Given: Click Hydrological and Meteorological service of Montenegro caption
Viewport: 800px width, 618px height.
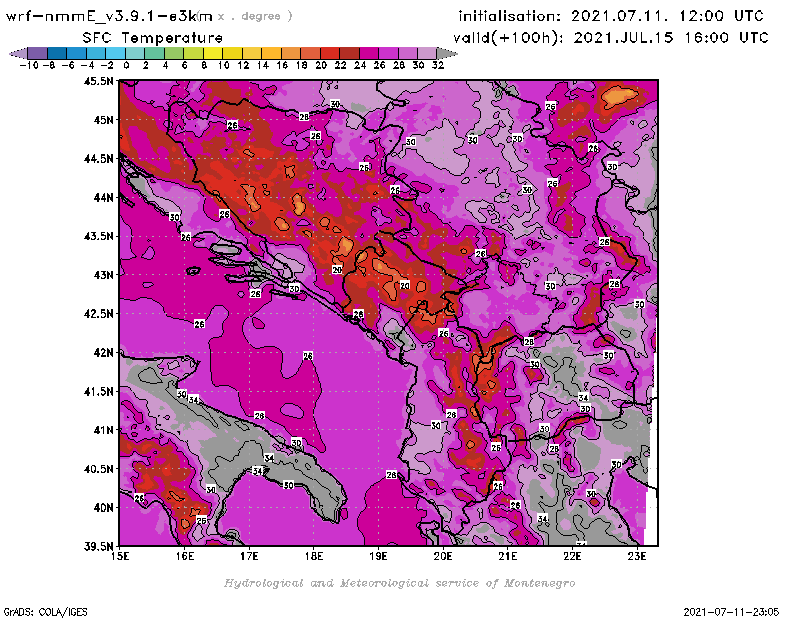Looking at the screenshot, I should point(399,583).
